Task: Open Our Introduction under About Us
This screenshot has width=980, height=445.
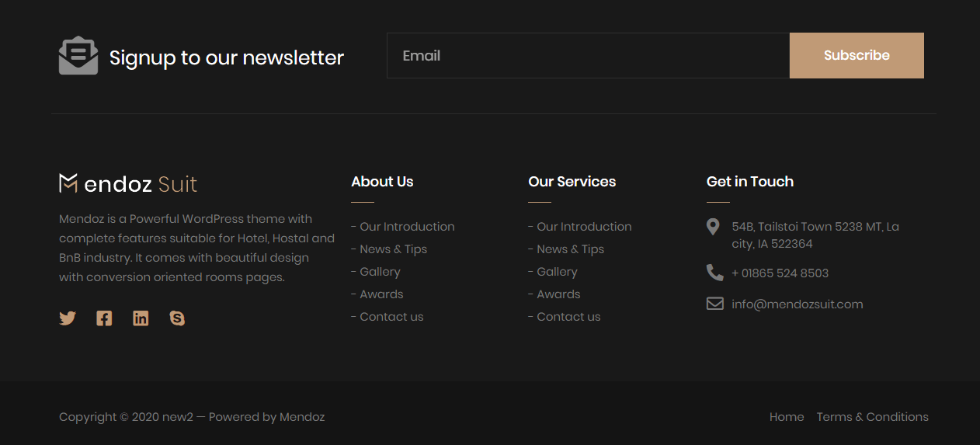Action: click(407, 227)
